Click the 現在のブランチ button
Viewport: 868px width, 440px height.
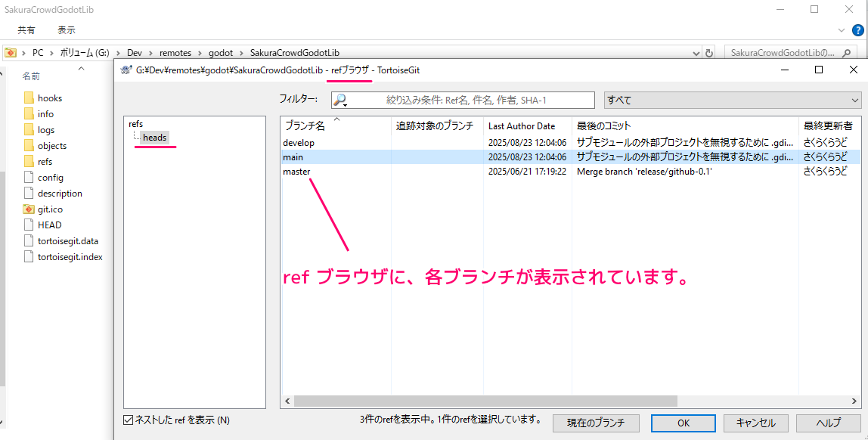pyautogui.click(x=596, y=423)
